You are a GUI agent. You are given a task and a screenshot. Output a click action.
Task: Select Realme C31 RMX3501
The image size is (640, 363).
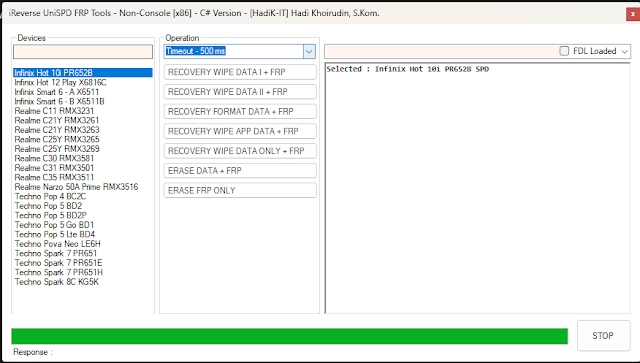(54, 168)
